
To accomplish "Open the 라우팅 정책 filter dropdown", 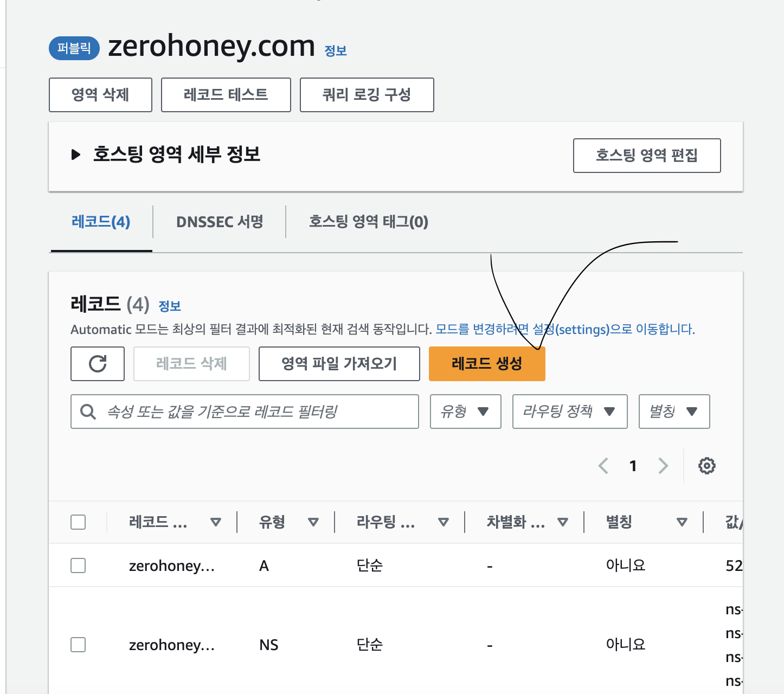I will [x=570, y=412].
